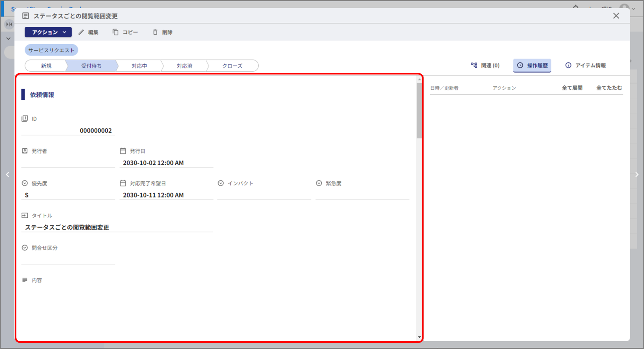644x349 pixels.
Task: Select the 対応中 status step
Action: click(139, 66)
